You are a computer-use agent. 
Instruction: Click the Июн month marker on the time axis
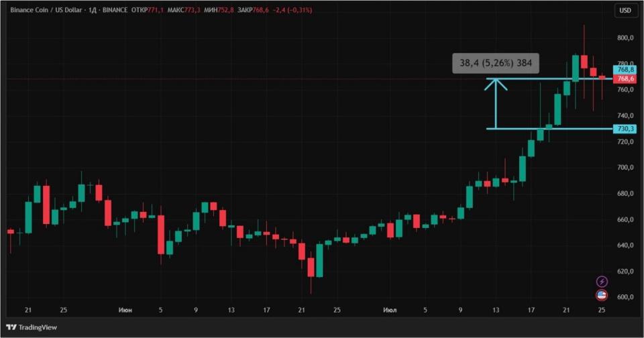click(124, 311)
